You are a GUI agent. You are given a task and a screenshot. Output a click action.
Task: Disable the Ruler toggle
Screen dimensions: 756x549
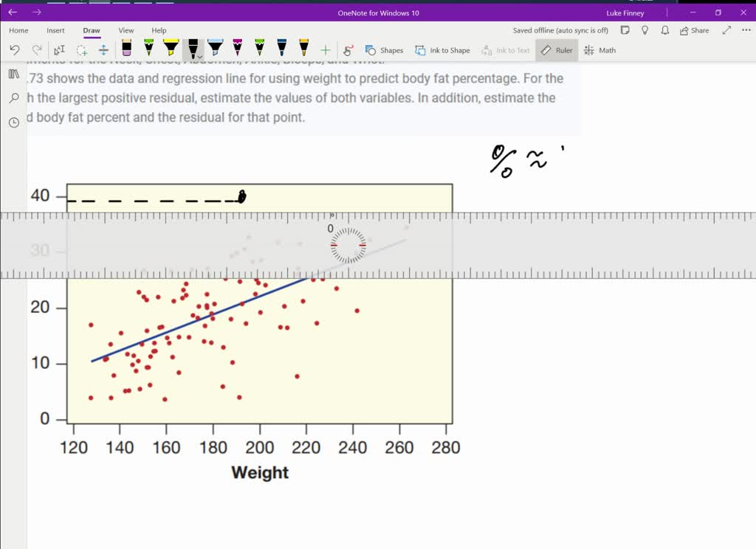[x=557, y=49]
